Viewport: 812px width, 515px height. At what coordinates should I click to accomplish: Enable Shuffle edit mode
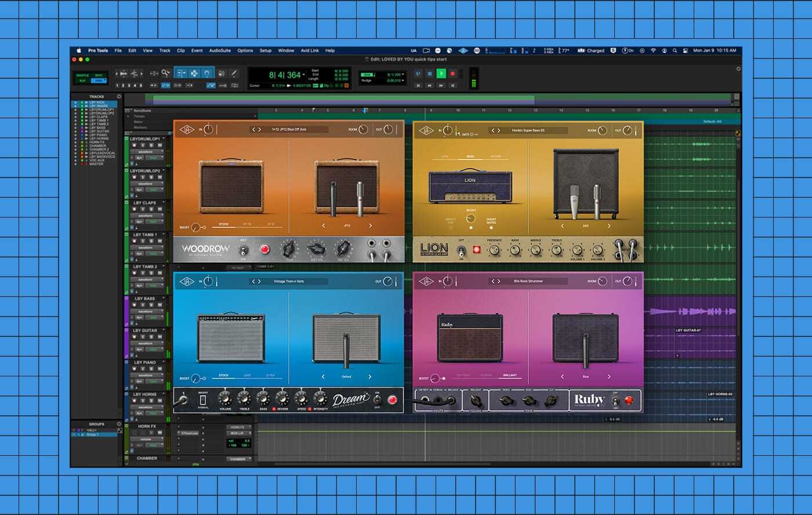pyautogui.click(x=82, y=75)
